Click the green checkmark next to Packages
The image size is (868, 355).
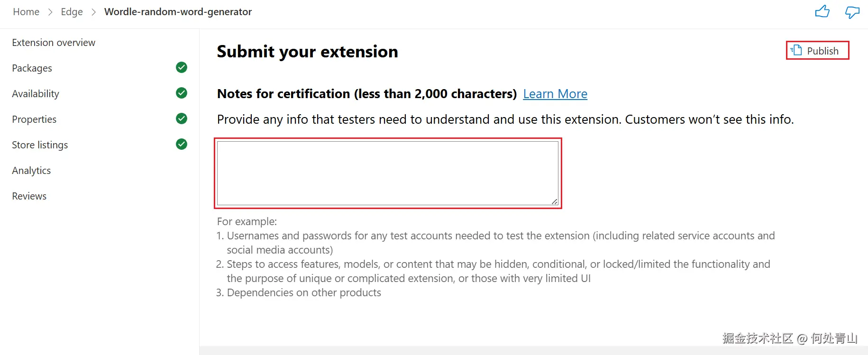coord(181,67)
